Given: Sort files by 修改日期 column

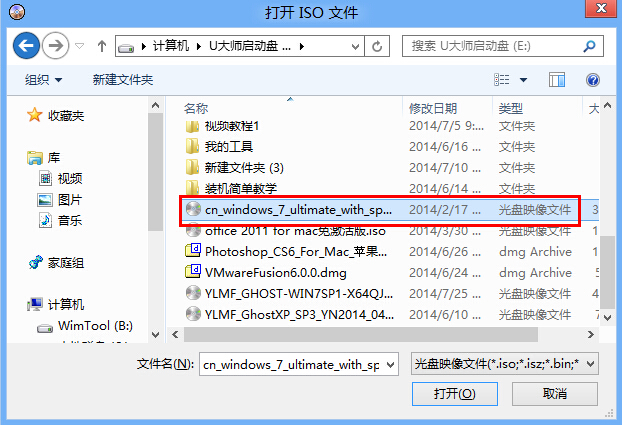Looking at the screenshot, I should point(433,108).
